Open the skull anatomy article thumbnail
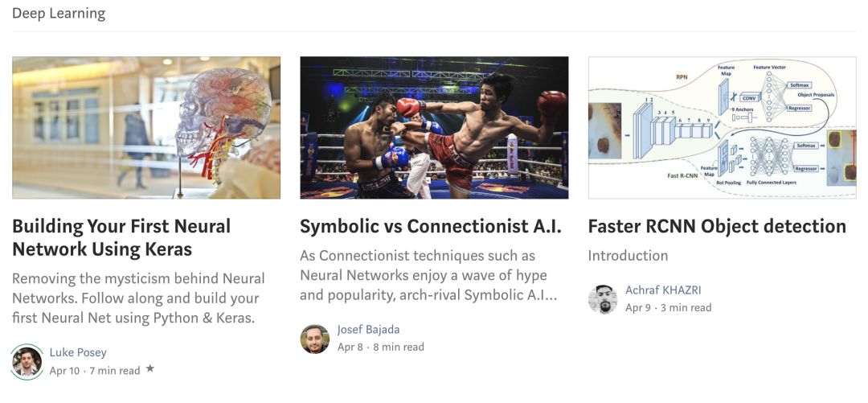Image resolution: width=868 pixels, height=403 pixels. [146, 127]
